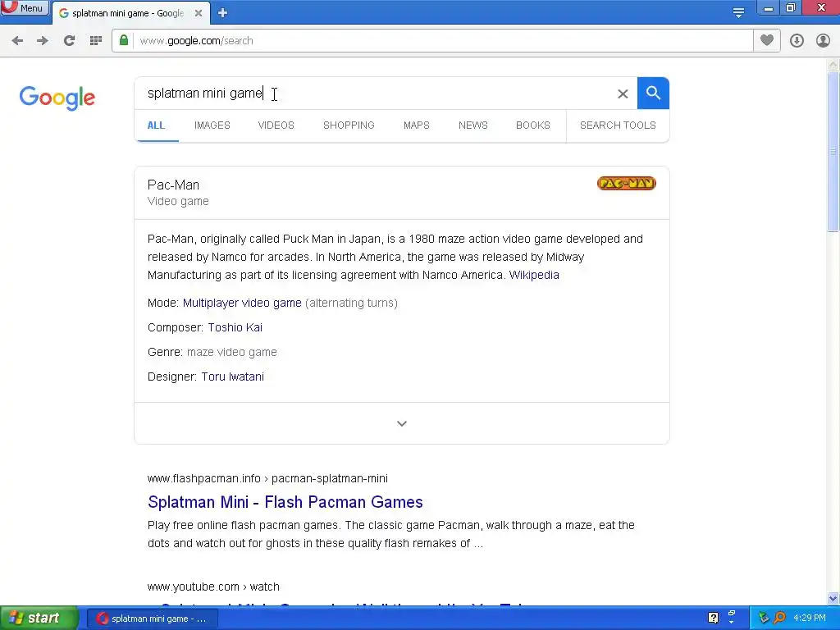Clear the search query with X
Screen dimensions: 840x630
(623, 94)
